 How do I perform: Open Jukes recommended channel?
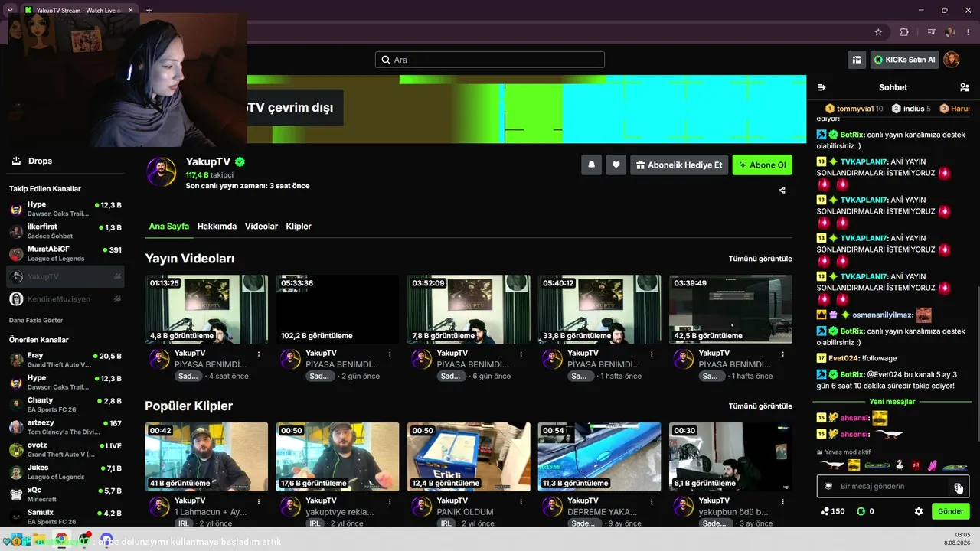pos(65,472)
